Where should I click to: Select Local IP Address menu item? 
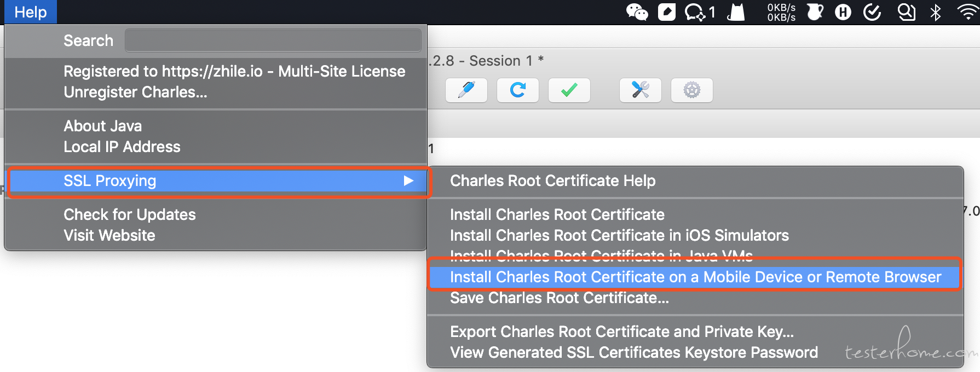(122, 147)
